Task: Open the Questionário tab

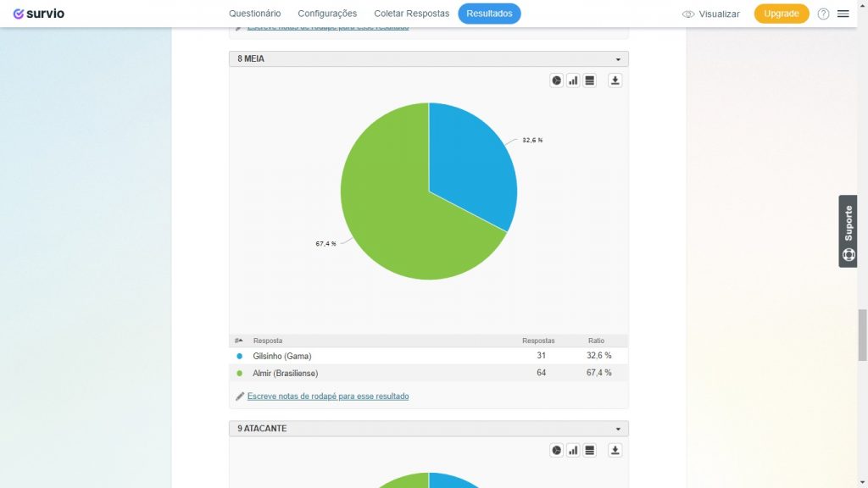Action: pyautogui.click(x=254, y=14)
